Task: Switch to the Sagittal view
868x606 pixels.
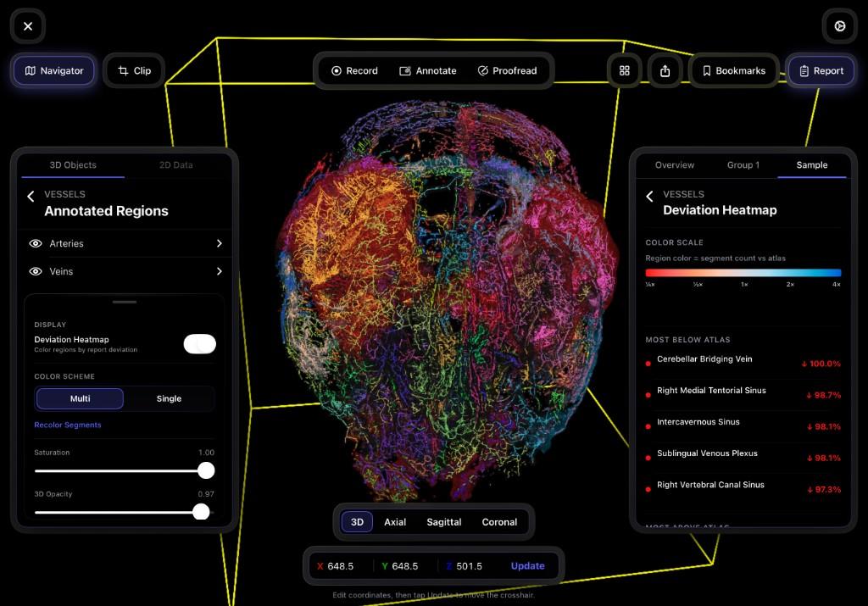Action: tap(444, 522)
